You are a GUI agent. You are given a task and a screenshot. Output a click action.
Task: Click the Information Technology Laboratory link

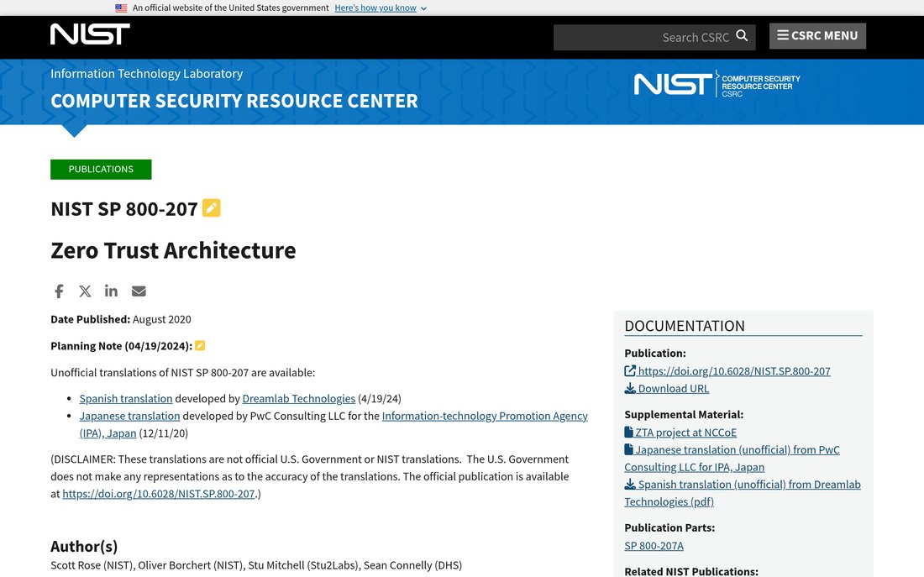click(147, 74)
